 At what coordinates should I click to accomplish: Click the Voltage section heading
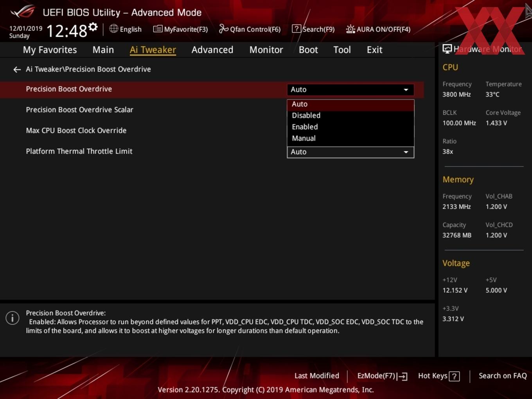pyautogui.click(x=456, y=263)
